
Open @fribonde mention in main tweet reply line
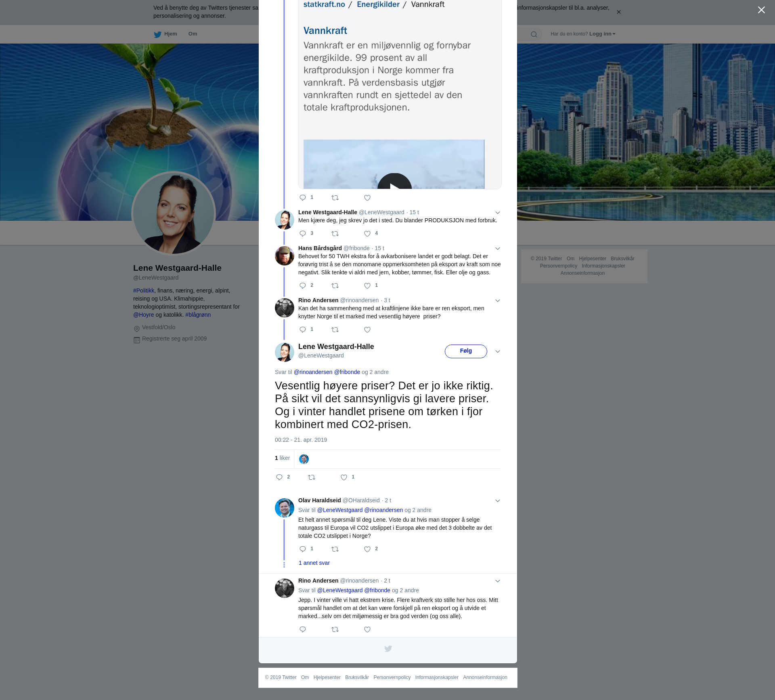click(347, 372)
